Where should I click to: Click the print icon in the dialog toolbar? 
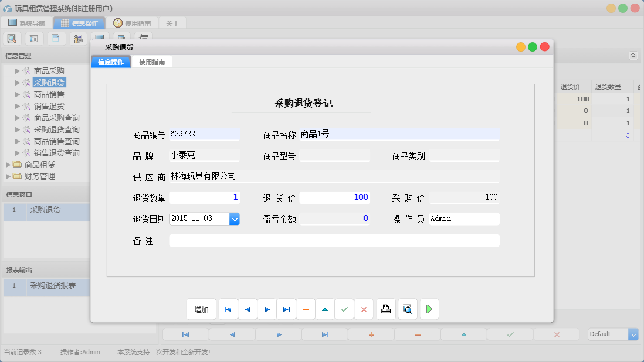click(x=385, y=309)
